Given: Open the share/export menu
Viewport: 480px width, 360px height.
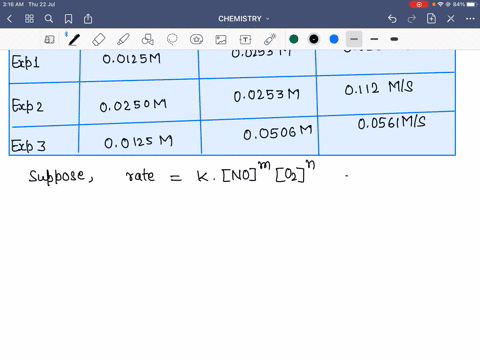Looking at the screenshot, I should click(x=88, y=19).
